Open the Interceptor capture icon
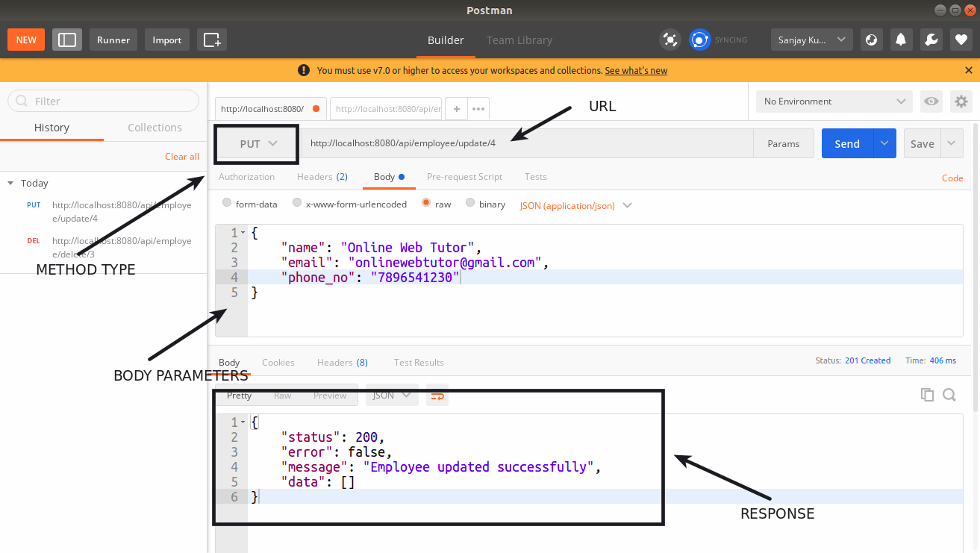This screenshot has height=553, width=980. 670,39
